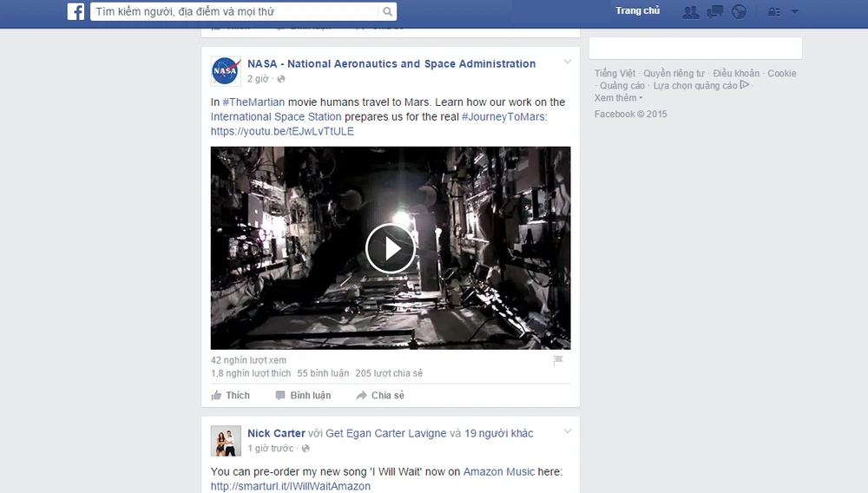This screenshot has width=868, height=493.
Task: Open Lựa chọn quảng cáo link
Action: (700, 86)
